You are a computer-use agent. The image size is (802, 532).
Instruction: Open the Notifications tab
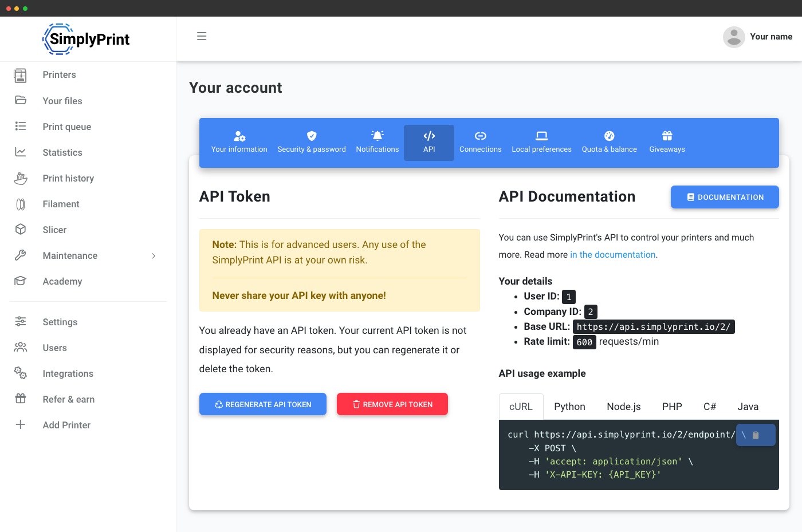(378, 143)
